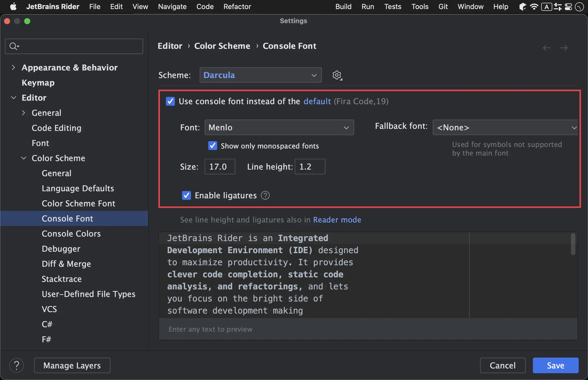
Task: Toggle Use console font instead of default
Action: [170, 101]
